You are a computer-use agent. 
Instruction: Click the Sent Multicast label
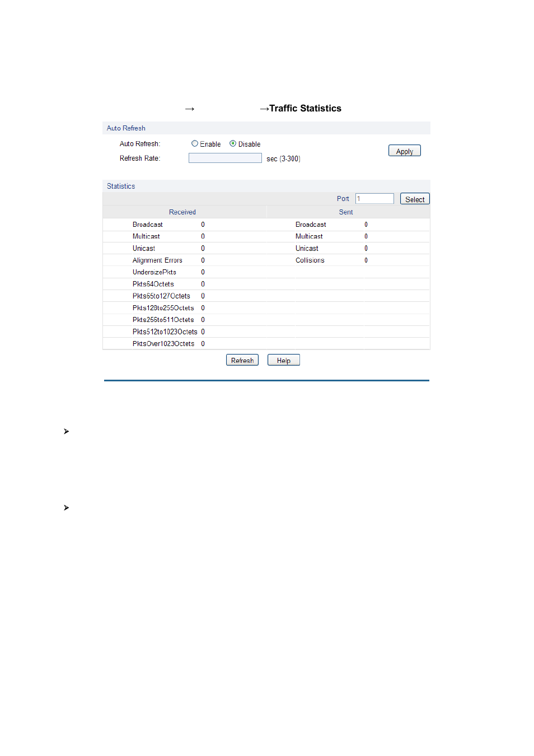[309, 236]
